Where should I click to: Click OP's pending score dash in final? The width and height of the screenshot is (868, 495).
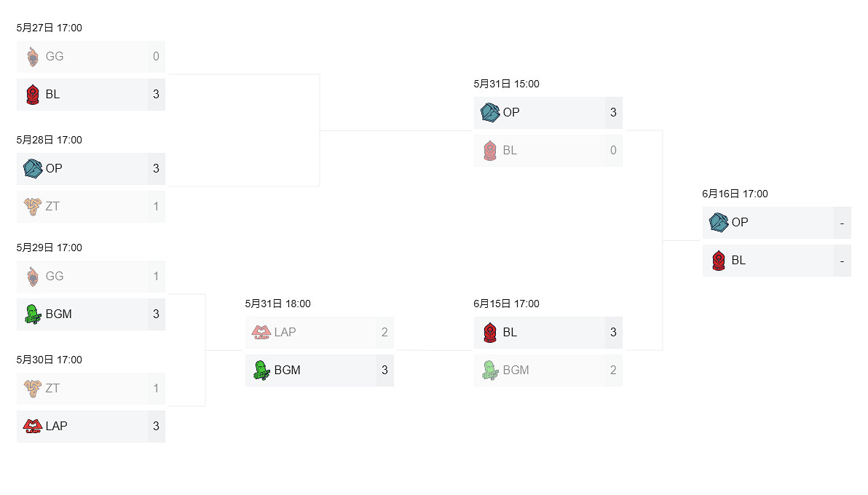point(842,223)
